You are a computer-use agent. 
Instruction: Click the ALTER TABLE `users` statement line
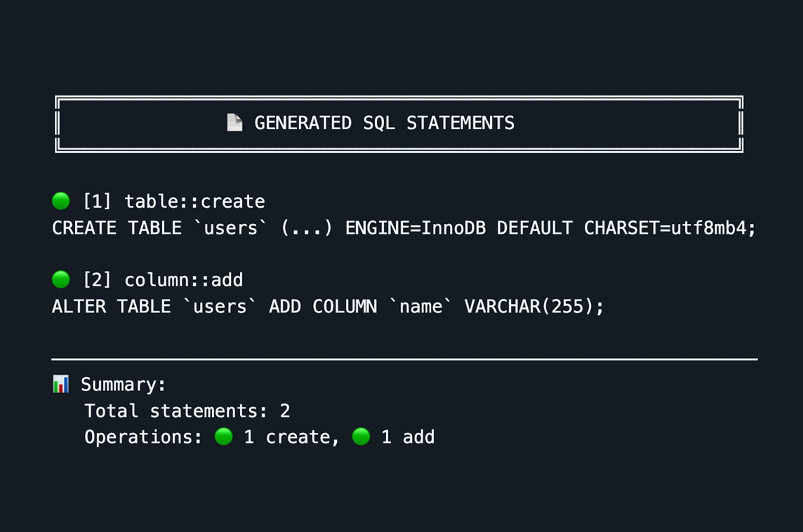[327, 307]
